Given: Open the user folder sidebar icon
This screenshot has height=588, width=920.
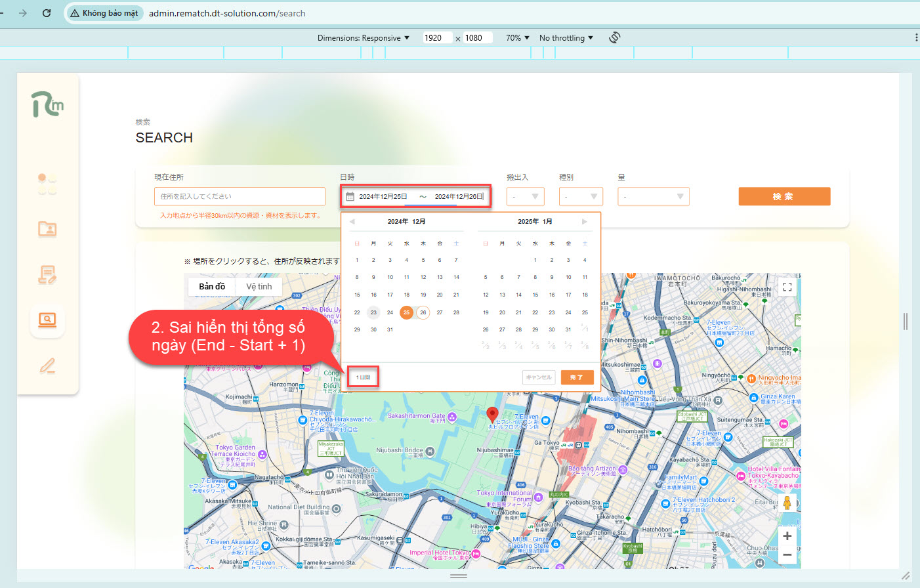Looking at the screenshot, I should (x=47, y=229).
